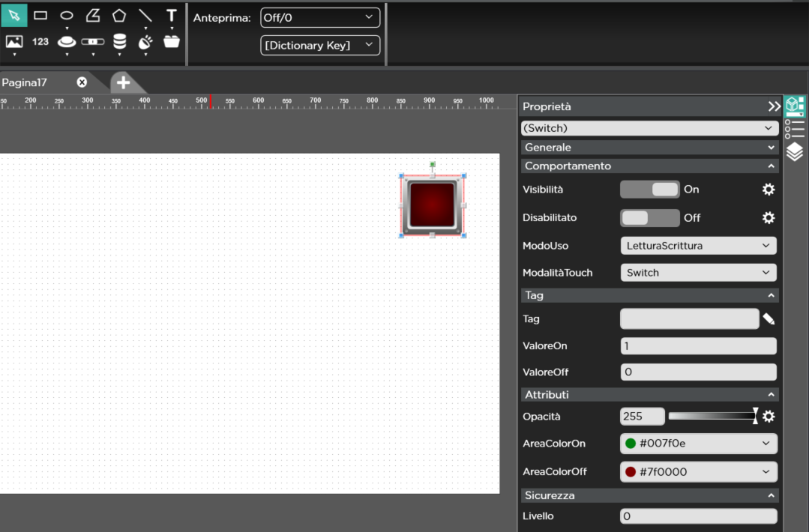Screen dimensions: 809x532
Task: Open the database stack tool
Action: [x=119, y=42]
